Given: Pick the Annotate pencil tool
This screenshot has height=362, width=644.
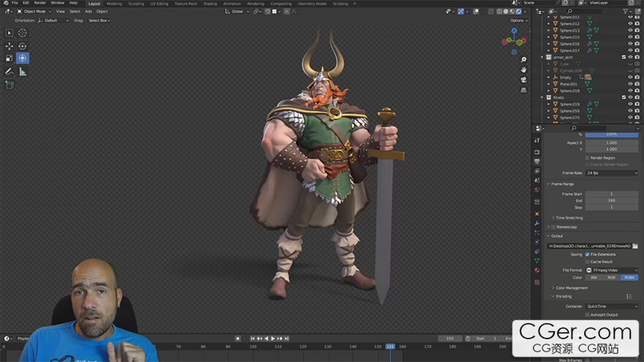Looking at the screenshot, I should 9,72.
